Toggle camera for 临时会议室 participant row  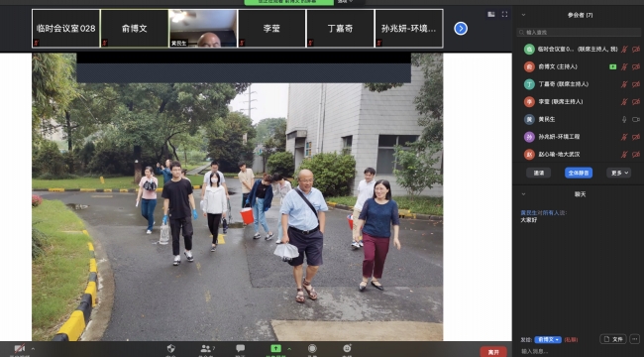(x=636, y=50)
